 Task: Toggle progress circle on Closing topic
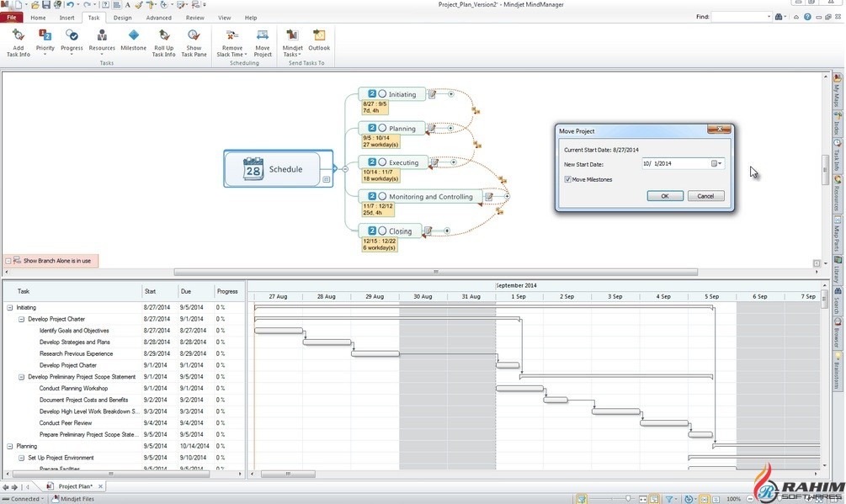tap(382, 231)
